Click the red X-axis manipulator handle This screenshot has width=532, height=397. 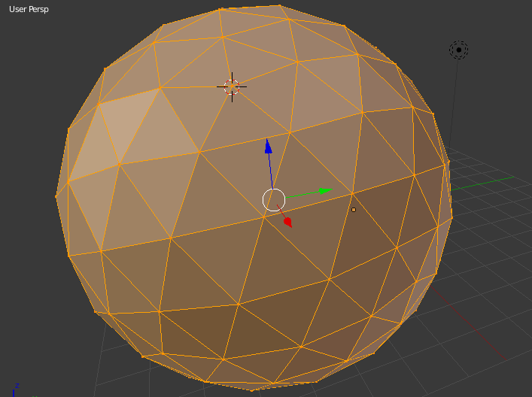[288, 223]
